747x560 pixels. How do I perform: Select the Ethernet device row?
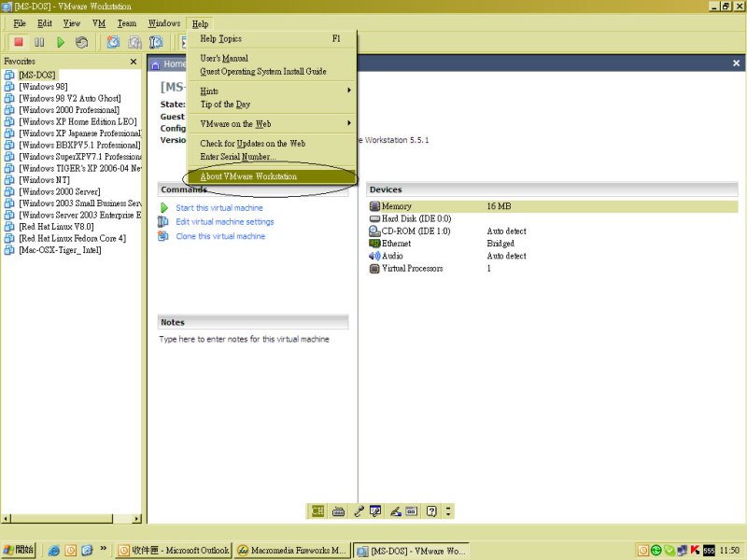553,244
